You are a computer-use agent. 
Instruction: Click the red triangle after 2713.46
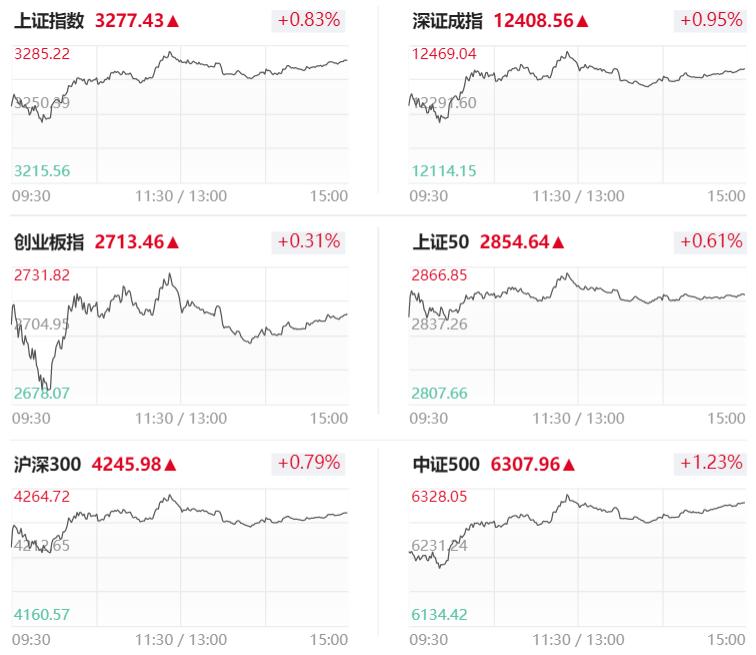point(174,242)
